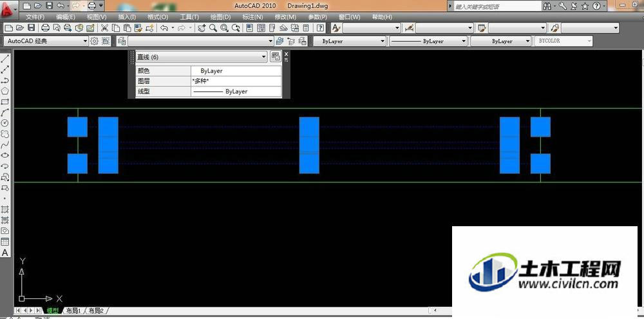Open the lineweight control ByLayer dropdown
This screenshot has height=319, width=644.
pos(501,41)
